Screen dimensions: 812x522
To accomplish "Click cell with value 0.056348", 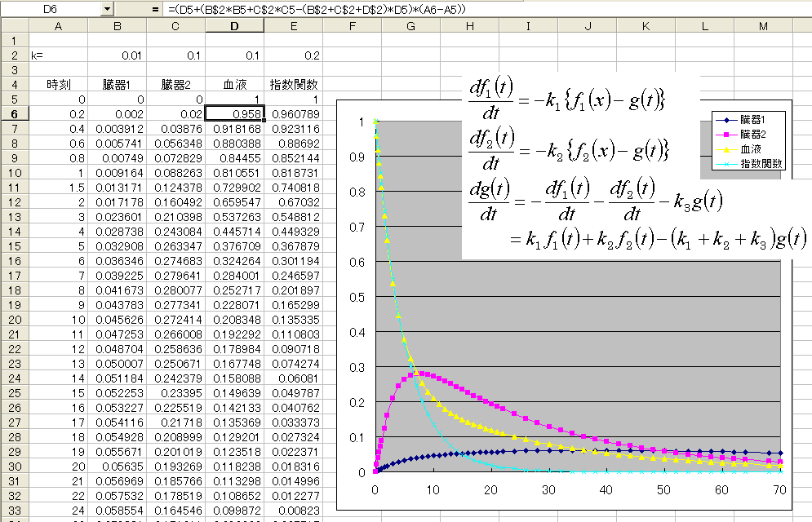I will coord(176,144).
